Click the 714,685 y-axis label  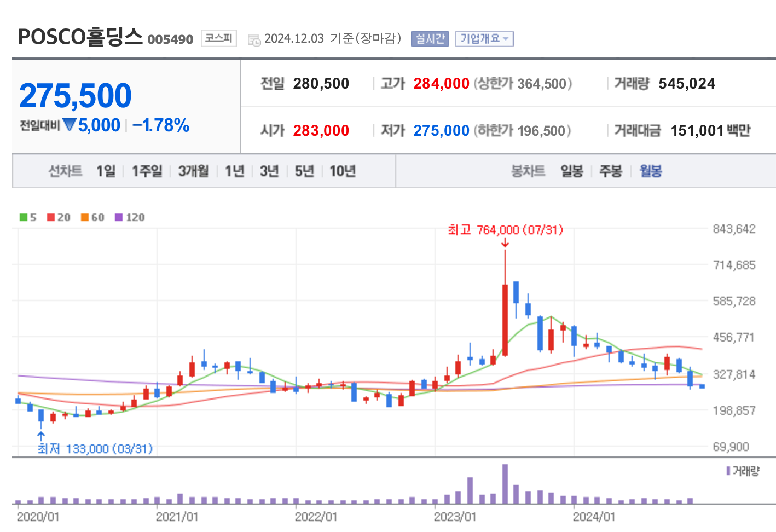point(734,265)
